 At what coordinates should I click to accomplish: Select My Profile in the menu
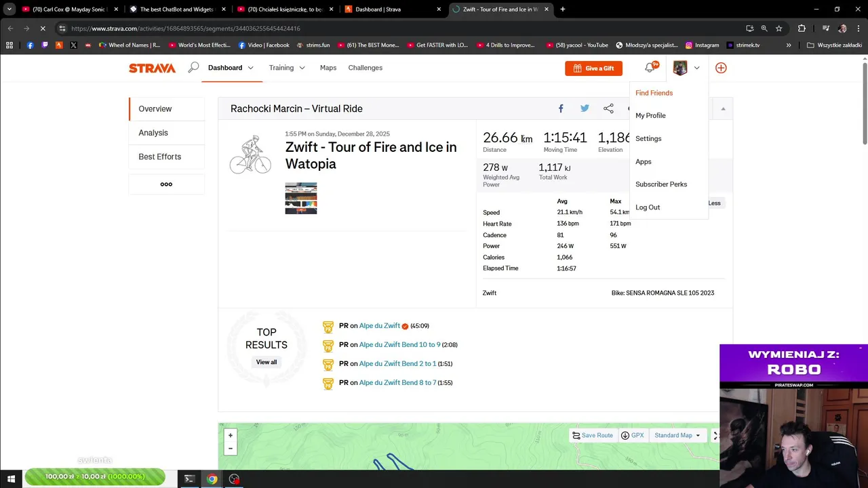pyautogui.click(x=650, y=115)
